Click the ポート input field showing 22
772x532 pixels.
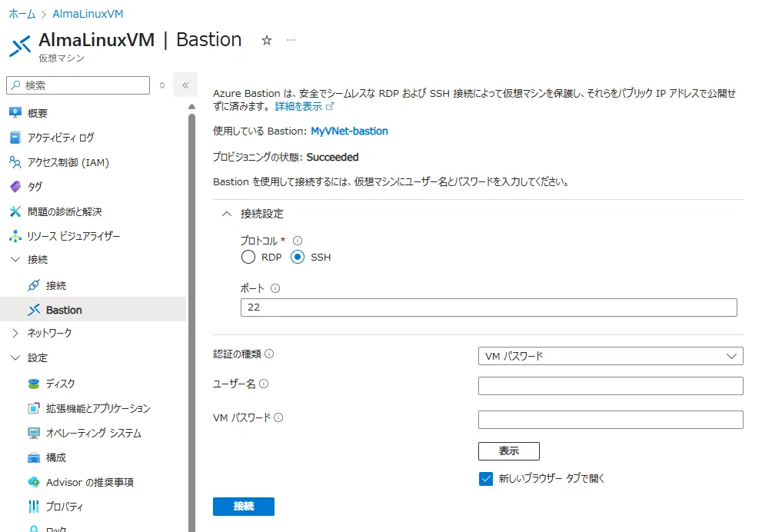pyautogui.click(x=489, y=308)
